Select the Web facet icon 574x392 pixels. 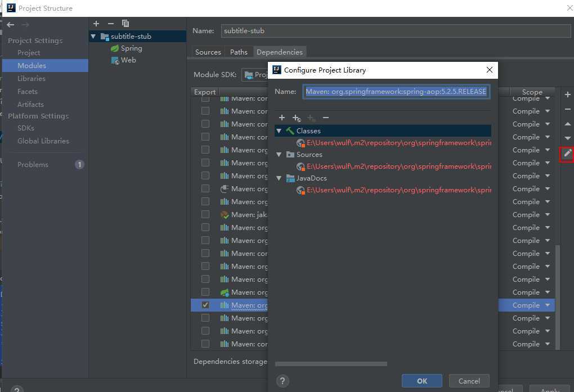[x=115, y=60]
